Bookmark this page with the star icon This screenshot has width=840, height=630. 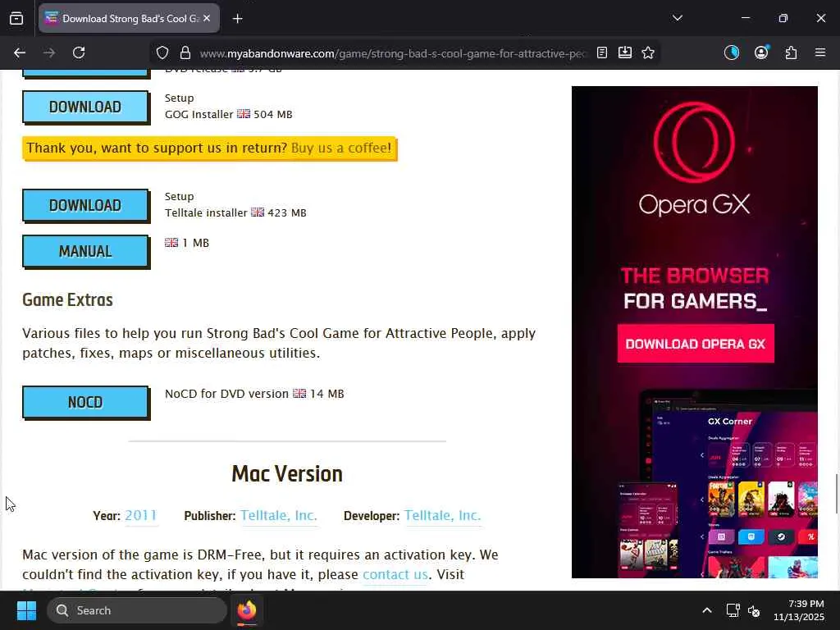[648, 52]
